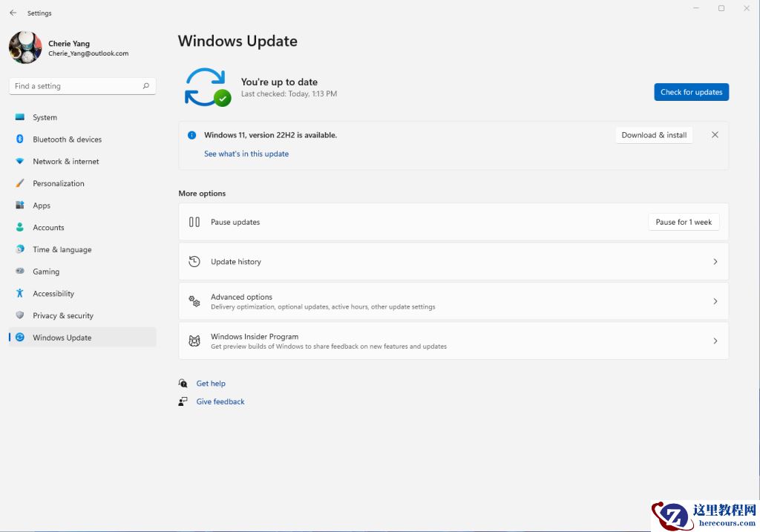Open the 'See what's in this update' link
The height and width of the screenshot is (532, 760).
[246, 154]
